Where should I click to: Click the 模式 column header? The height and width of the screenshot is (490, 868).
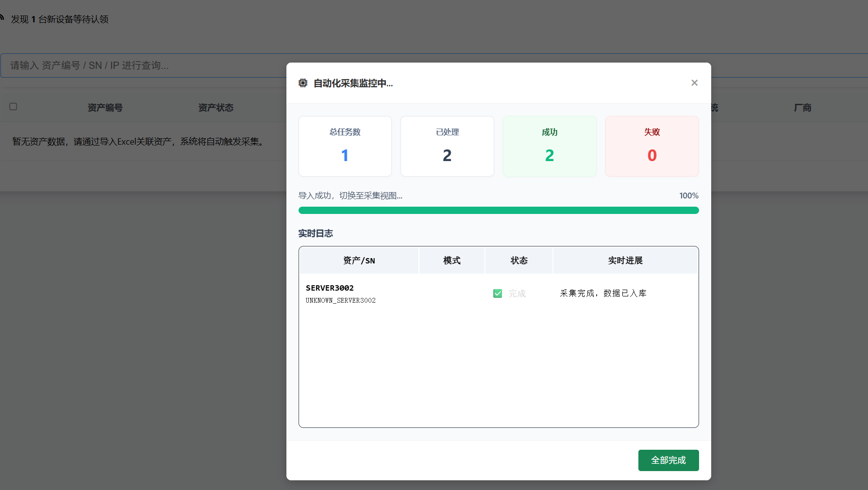[x=451, y=260]
